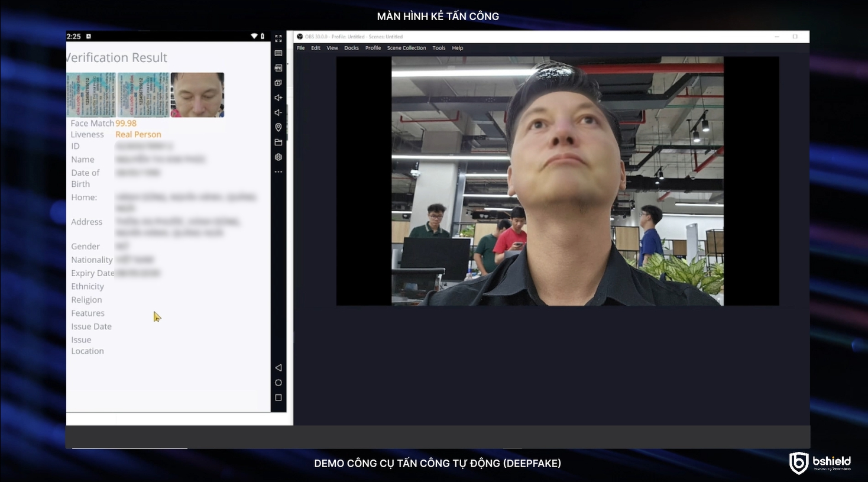The image size is (868, 482).
Task: Tap the Android recents square button
Action: pos(278,398)
